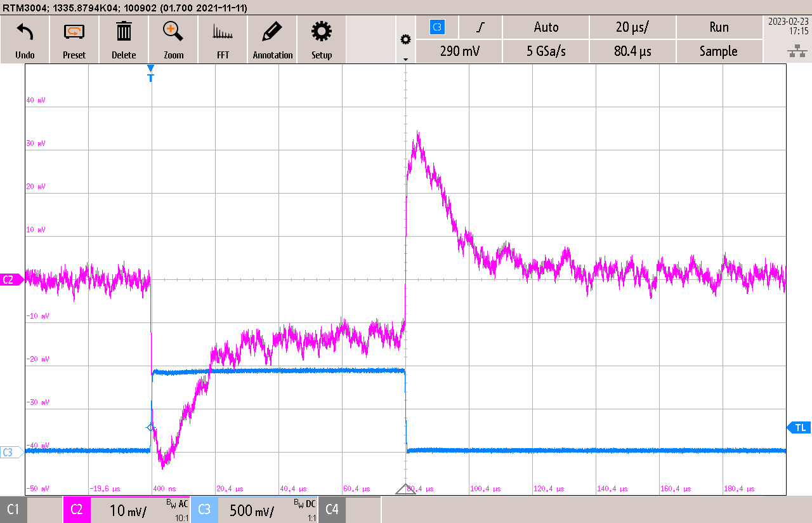812x523 pixels.
Task: Click the Run acquisition button
Action: (719, 27)
